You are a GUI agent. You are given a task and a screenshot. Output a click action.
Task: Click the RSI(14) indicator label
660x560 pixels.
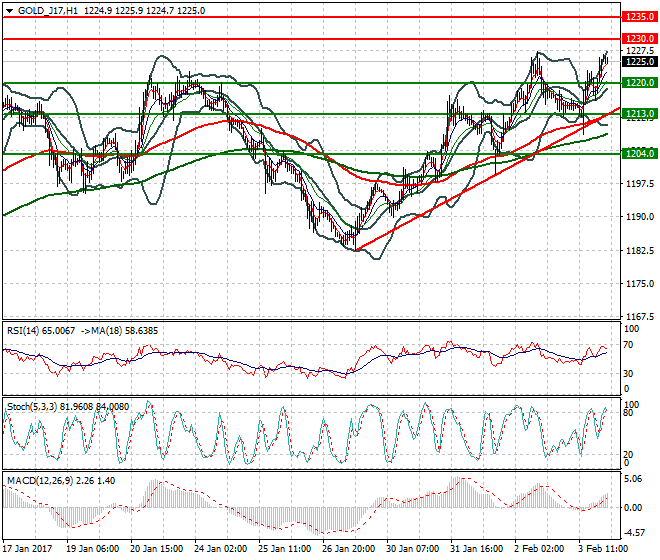[23, 331]
